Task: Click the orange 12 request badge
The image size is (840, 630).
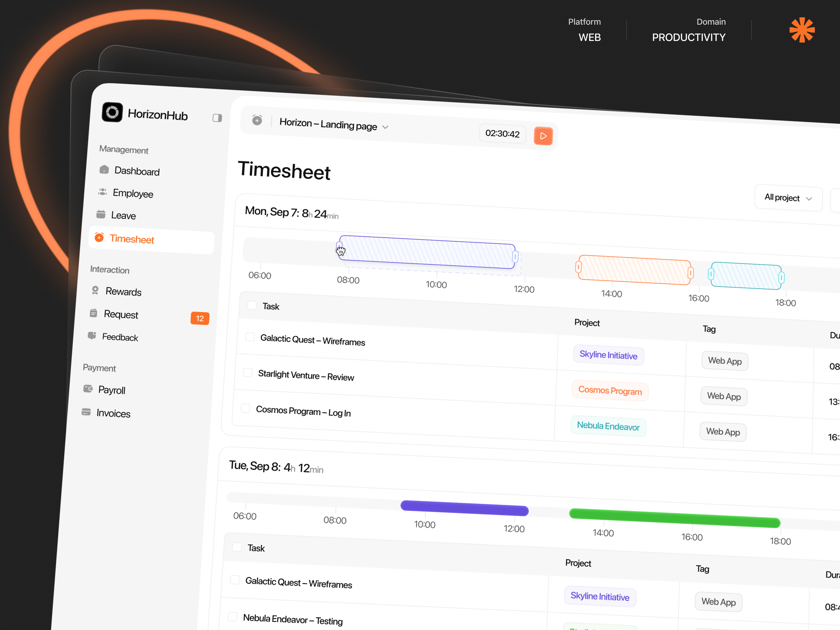Action: pos(200,318)
